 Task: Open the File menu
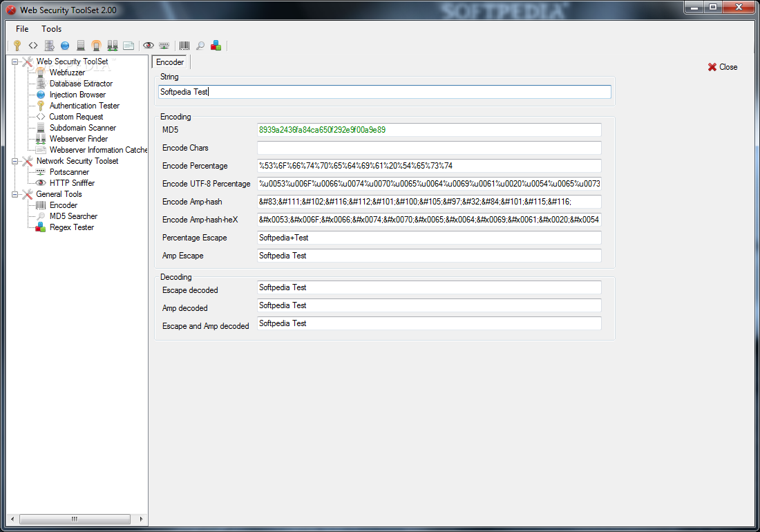click(22, 29)
